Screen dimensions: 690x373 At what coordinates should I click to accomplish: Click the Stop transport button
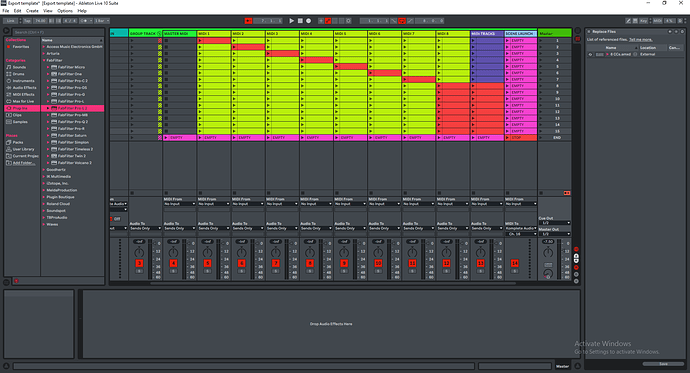(x=300, y=21)
